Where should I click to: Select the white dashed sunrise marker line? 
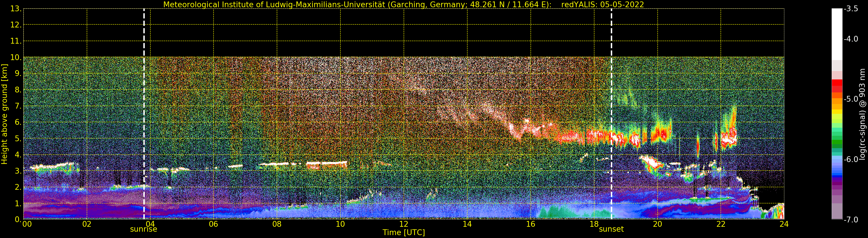tap(144, 114)
